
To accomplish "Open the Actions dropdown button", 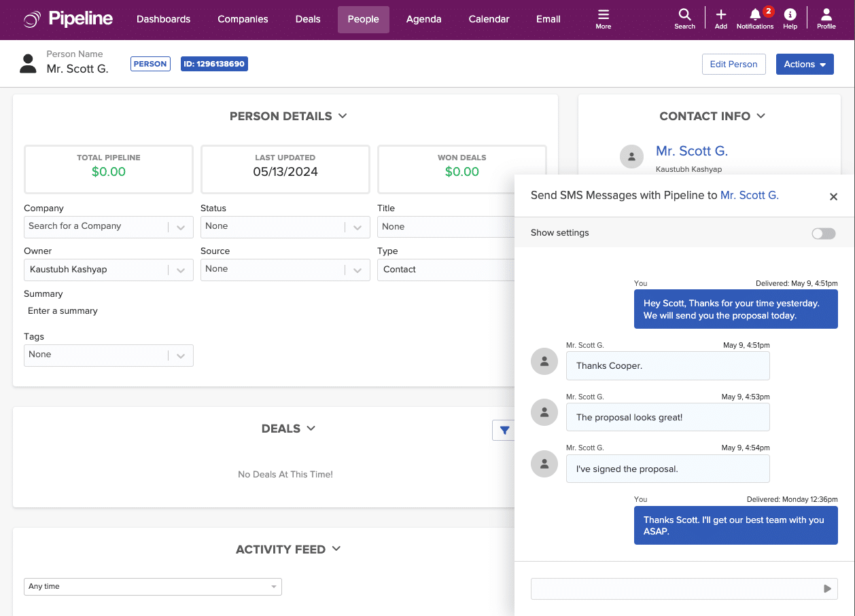I will tap(805, 64).
